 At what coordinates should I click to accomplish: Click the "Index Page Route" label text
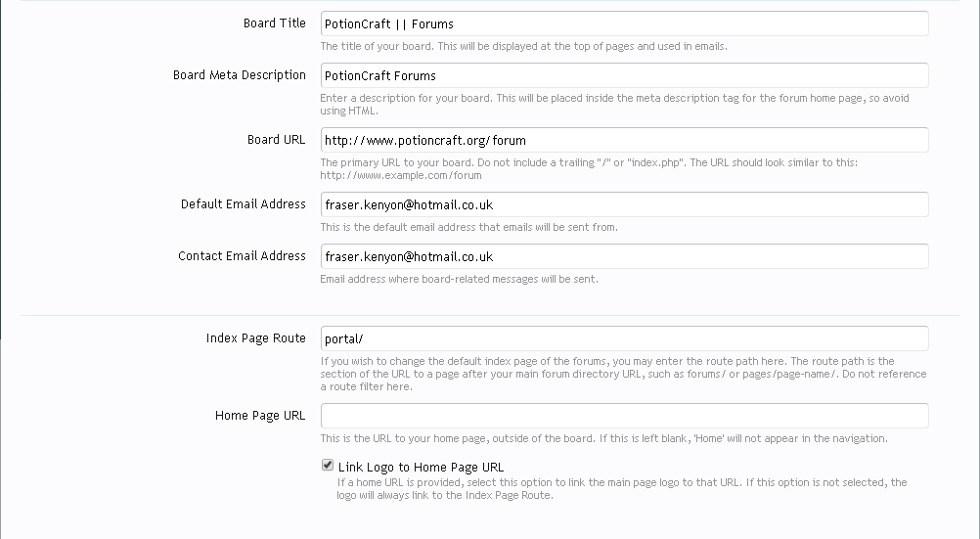point(255,338)
